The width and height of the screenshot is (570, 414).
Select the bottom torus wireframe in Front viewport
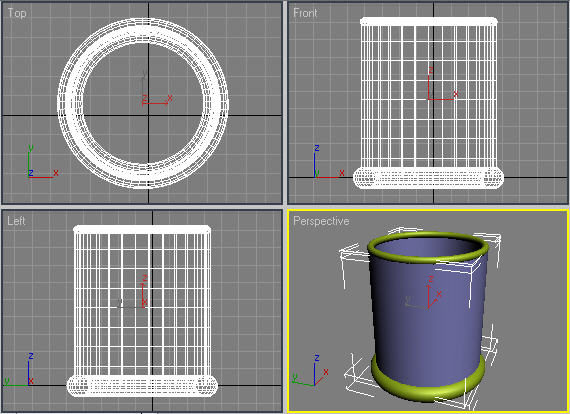click(429, 178)
